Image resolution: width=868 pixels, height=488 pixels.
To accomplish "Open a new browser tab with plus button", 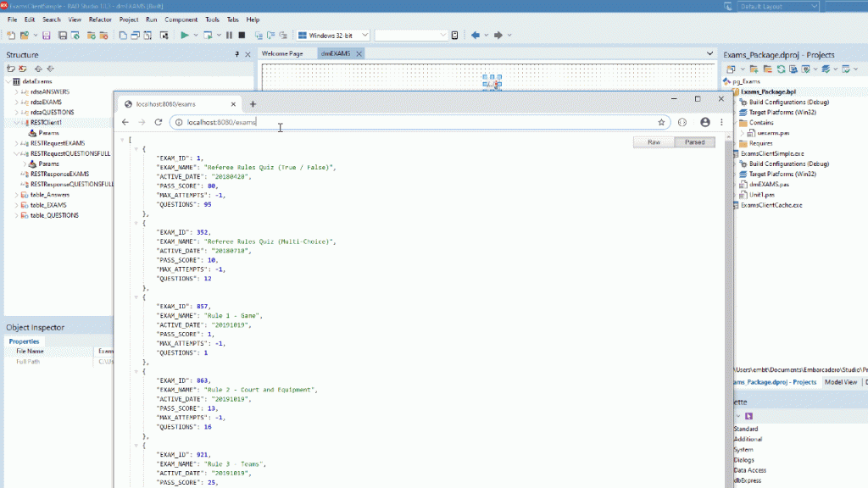I will pos(253,104).
